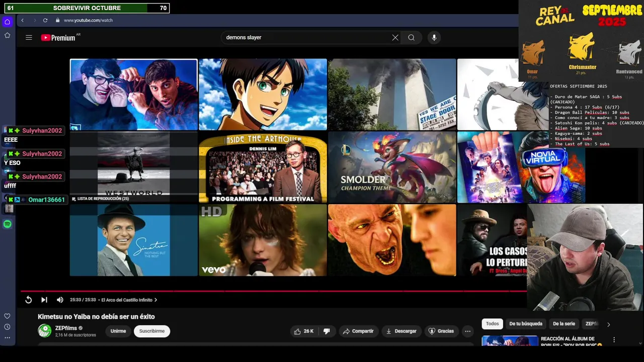Start voice search with microphone icon
Viewport: 644px width, 362px height.
tap(434, 37)
